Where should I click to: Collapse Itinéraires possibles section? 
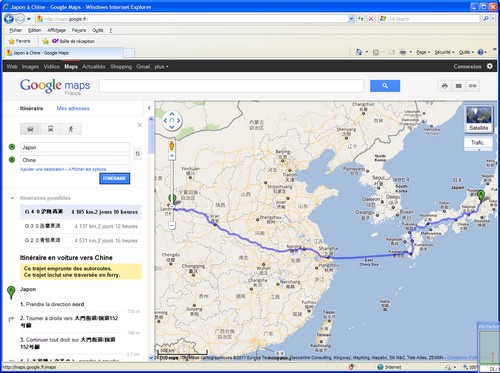click(x=13, y=198)
